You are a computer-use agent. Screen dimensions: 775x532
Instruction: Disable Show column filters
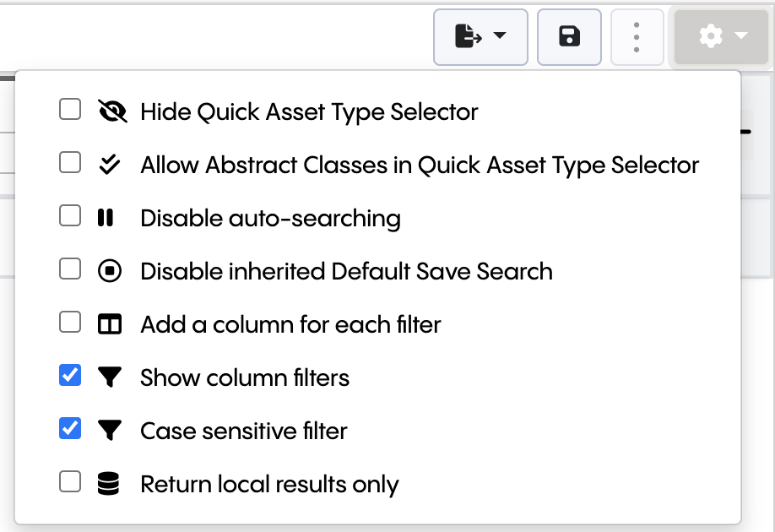[70, 375]
